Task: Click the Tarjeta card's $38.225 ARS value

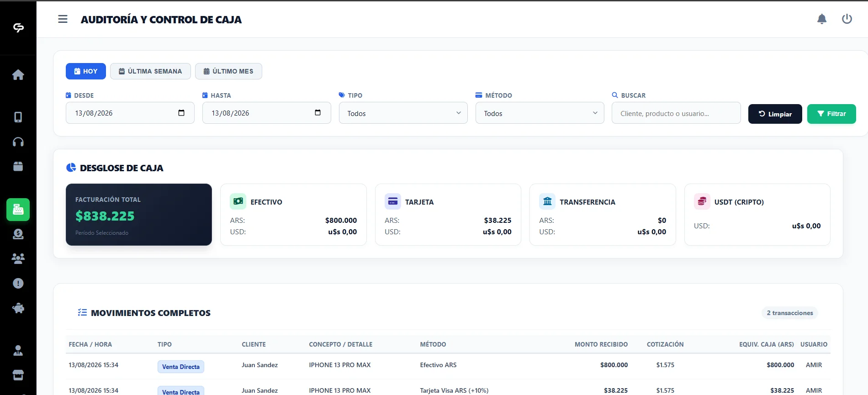Action: tap(498, 220)
